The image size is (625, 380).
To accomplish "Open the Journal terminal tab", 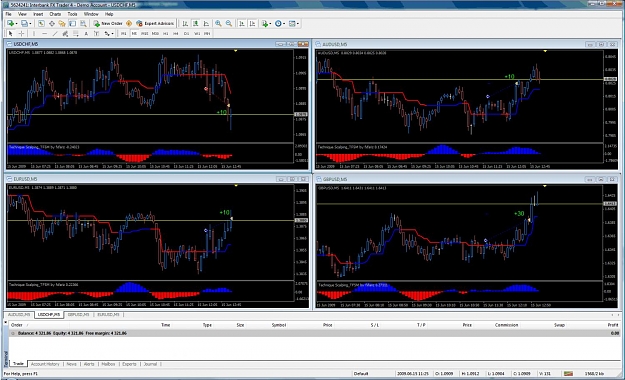I will pos(150,364).
